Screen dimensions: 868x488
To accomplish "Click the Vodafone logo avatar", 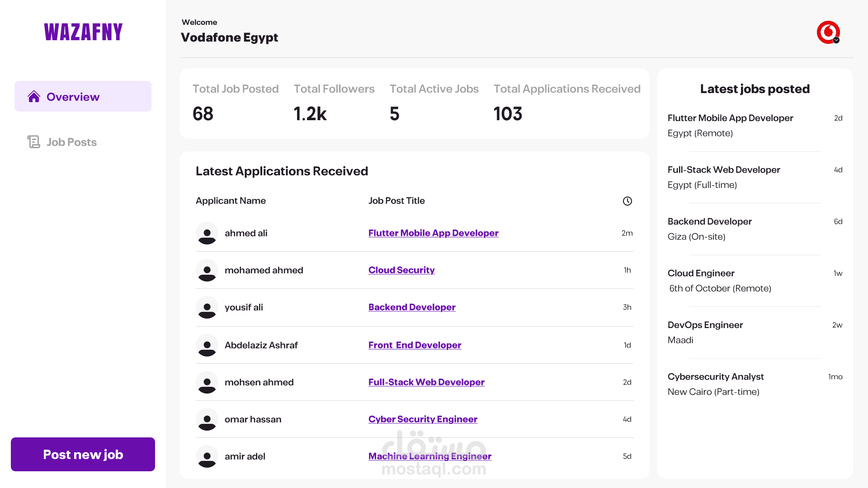I will [x=827, y=32].
